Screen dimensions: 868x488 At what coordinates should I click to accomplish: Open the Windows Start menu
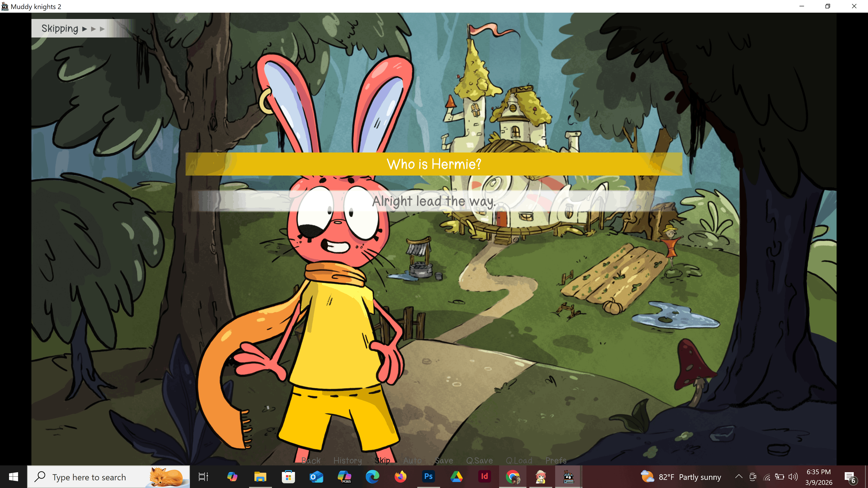click(x=14, y=477)
